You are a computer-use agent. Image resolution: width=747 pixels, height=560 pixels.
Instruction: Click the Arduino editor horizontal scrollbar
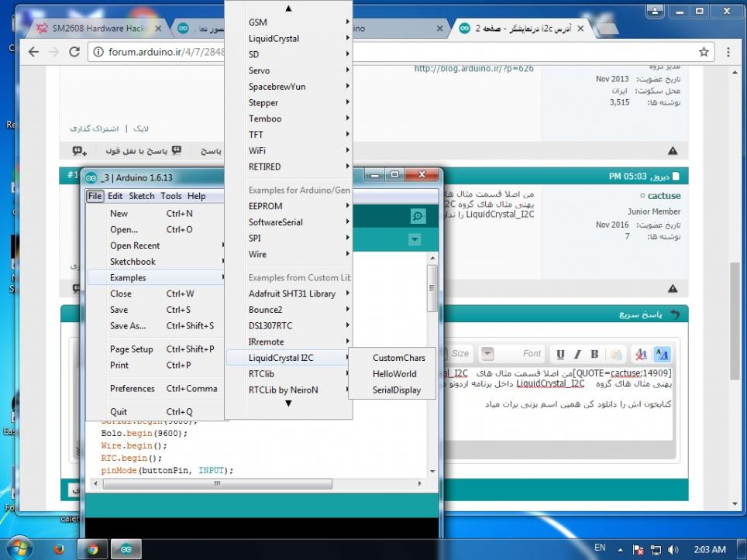click(217, 484)
